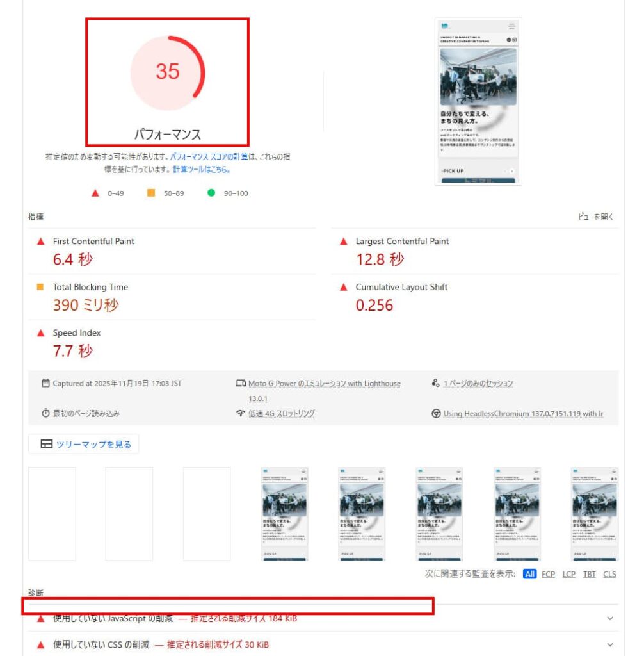This screenshot has height=656, width=644.
Task: Click the Moto G Power device emulation icon
Action: (x=241, y=383)
